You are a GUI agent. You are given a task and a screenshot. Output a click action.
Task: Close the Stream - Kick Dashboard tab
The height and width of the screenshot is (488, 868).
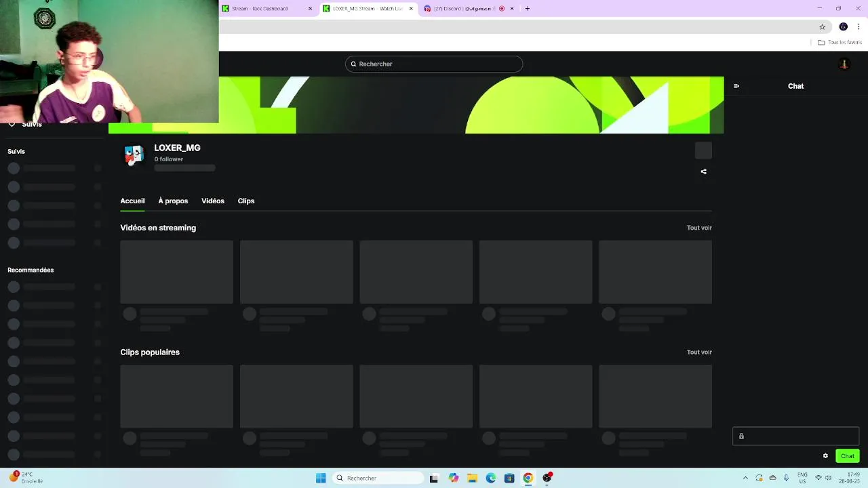[x=311, y=9]
